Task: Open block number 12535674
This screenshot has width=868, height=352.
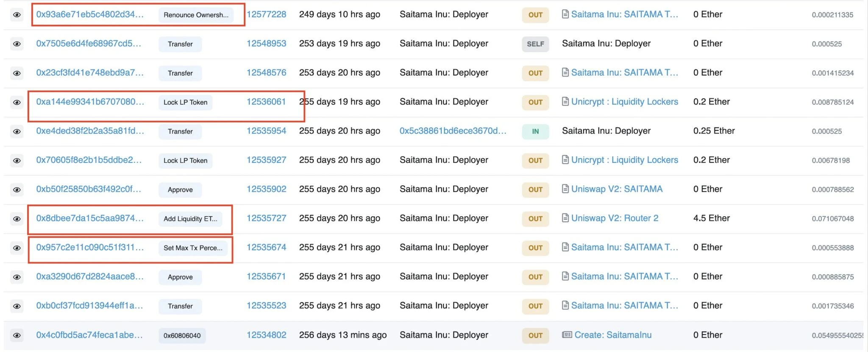Action: point(267,247)
